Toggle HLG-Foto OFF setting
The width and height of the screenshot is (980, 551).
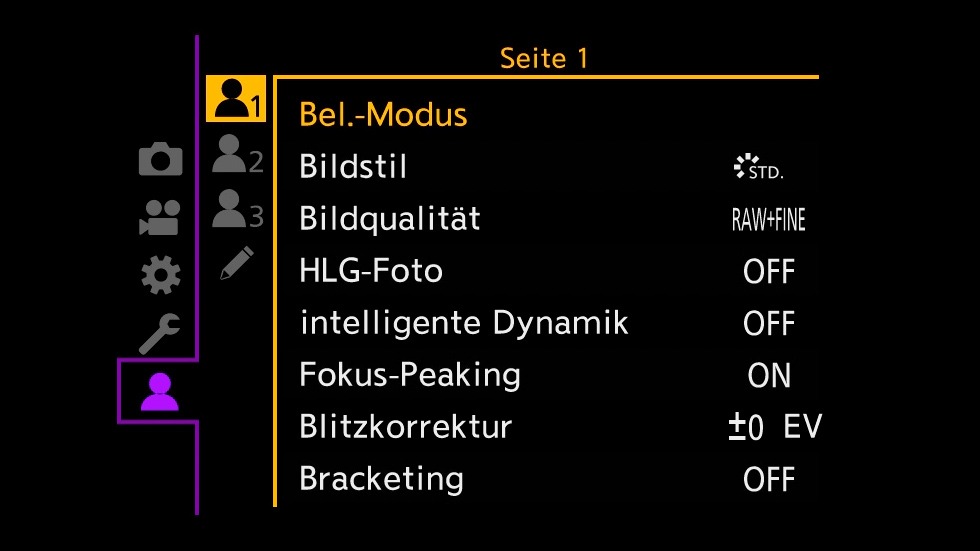point(769,272)
